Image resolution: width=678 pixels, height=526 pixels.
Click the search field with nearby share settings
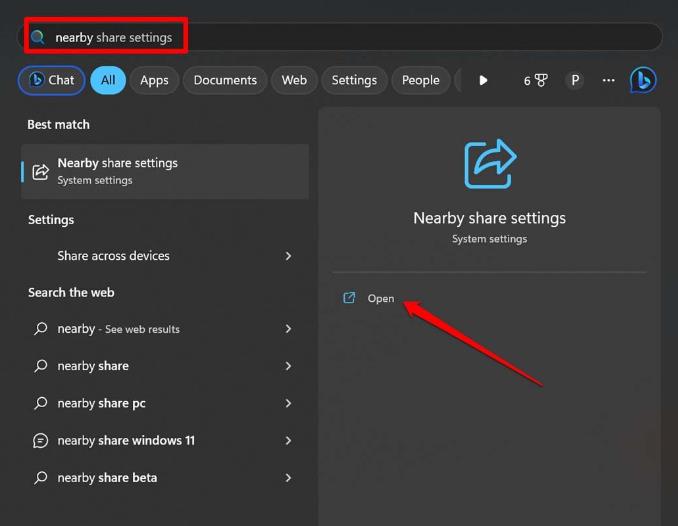coord(339,37)
